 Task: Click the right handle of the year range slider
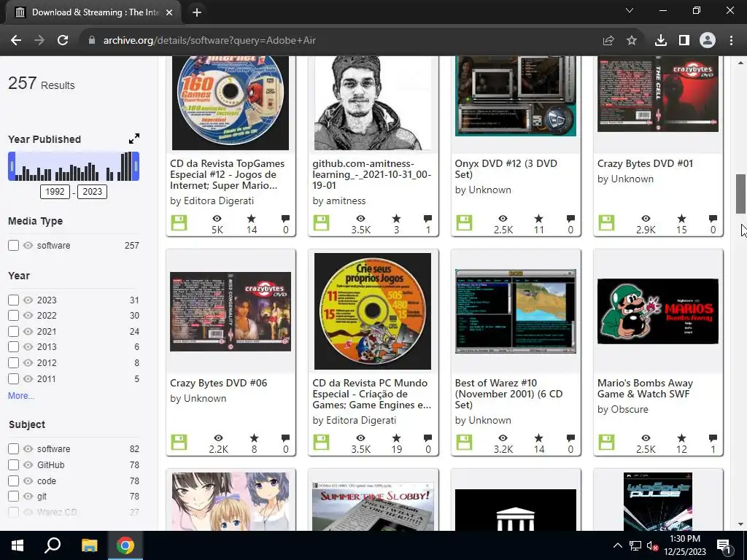pyautogui.click(x=136, y=166)
